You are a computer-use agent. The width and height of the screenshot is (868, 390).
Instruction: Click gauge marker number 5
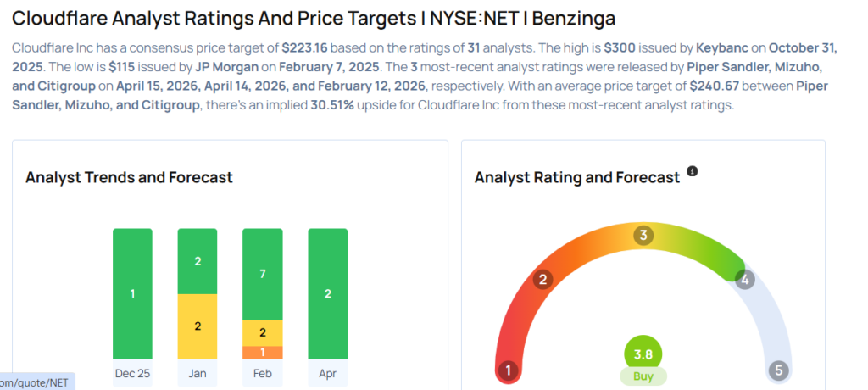pos(778,370)
